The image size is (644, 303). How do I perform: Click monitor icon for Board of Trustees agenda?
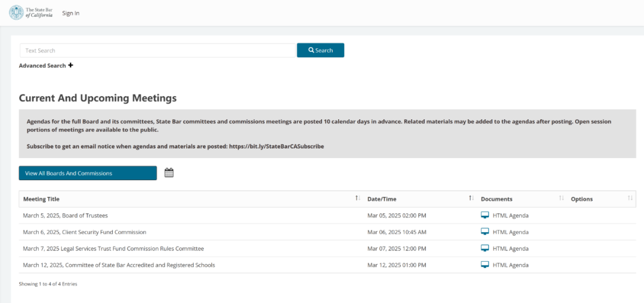[x=485, y=215]
